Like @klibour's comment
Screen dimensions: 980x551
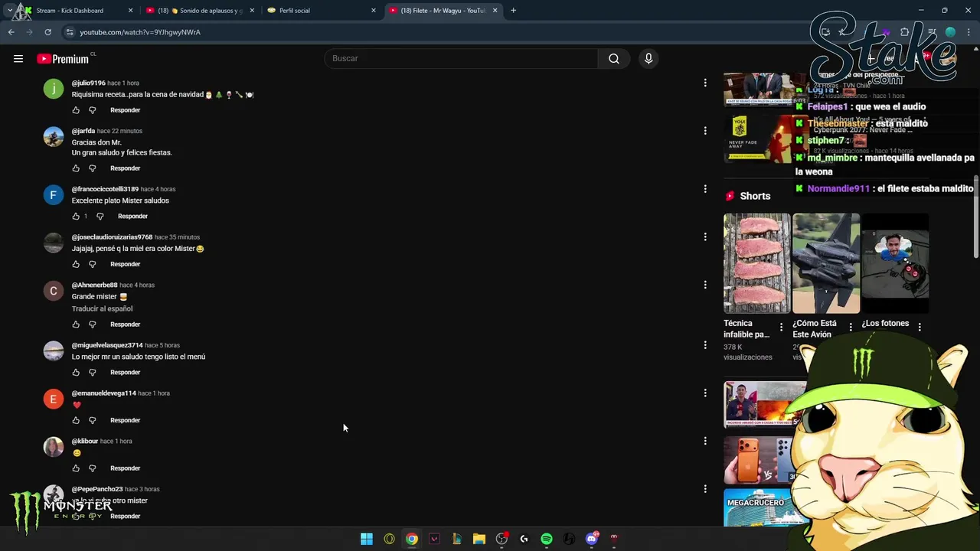point(76,468)
